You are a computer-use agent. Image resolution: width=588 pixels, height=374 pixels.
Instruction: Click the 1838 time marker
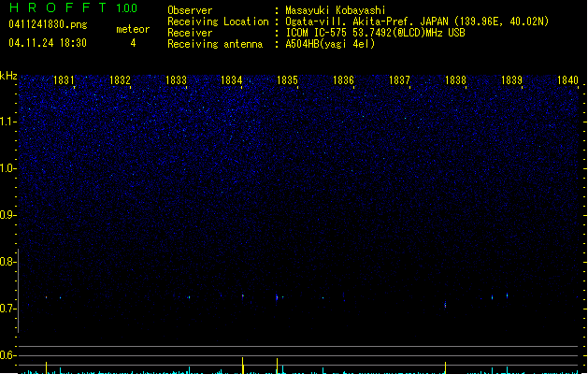(x=455, y=79)
